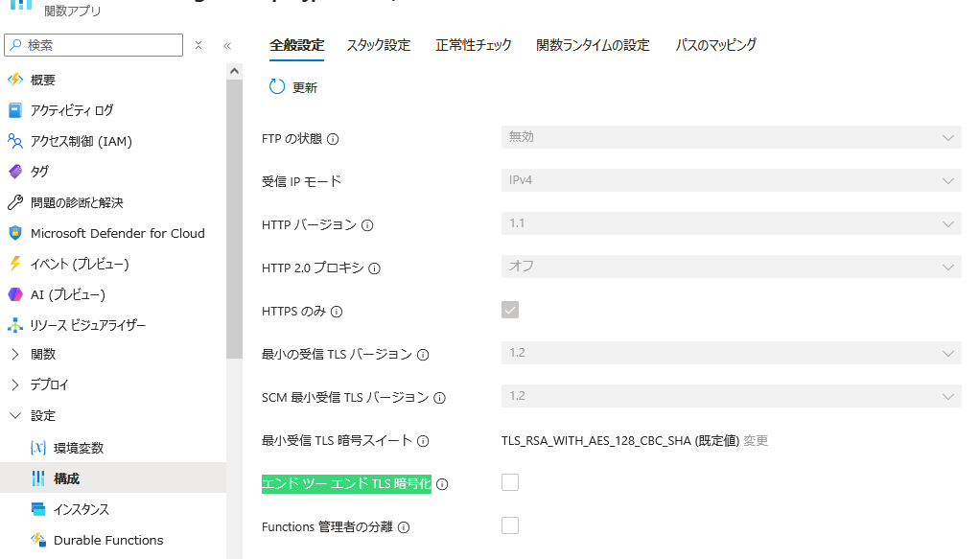Click the sidebar scroll up arrow
This screenshot has height=559, width=980.
(x=234, y=71)
